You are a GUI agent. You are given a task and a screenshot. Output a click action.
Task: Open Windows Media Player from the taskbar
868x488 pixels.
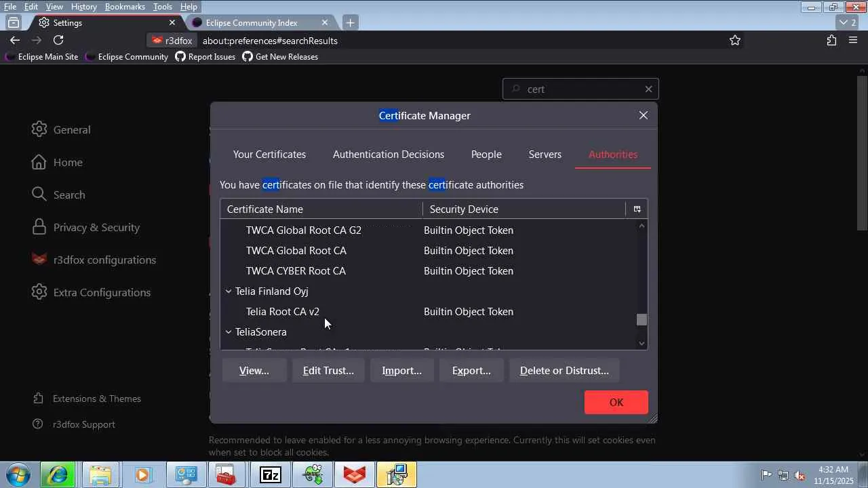coord(142,474)
